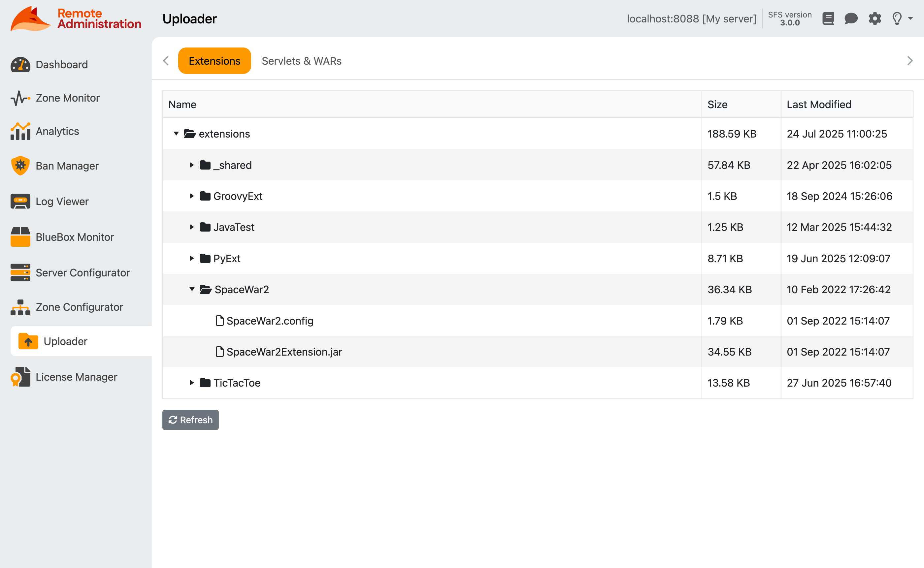Open the Ban Manager
The height and width of the screenshot is (568, 924).
[x=67, y=165]
